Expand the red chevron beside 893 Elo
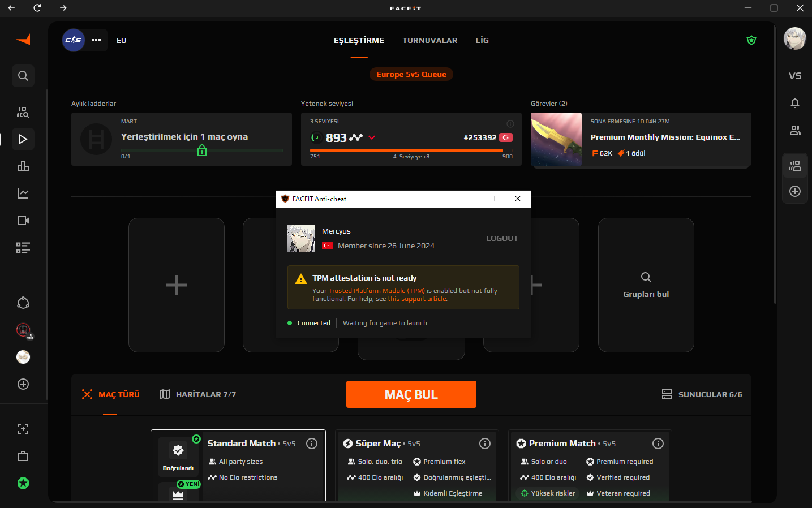Viewport: 812px width, 508px height. (x=372, y=137)
